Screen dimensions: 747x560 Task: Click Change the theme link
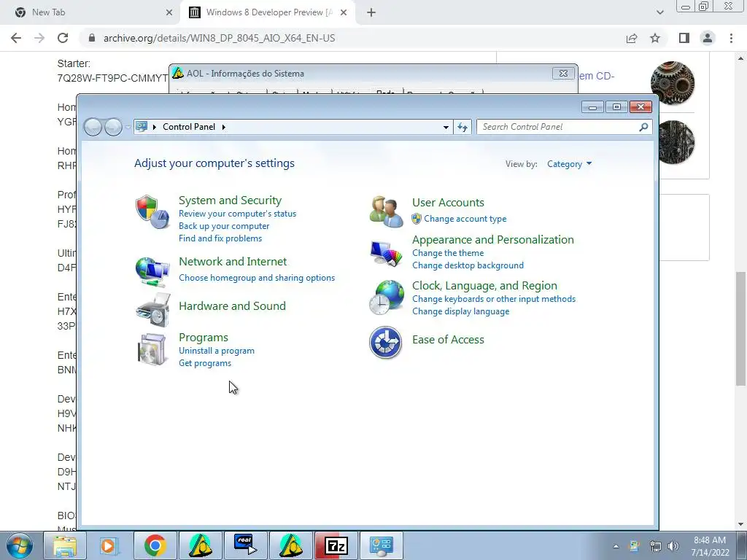(448, 253)
